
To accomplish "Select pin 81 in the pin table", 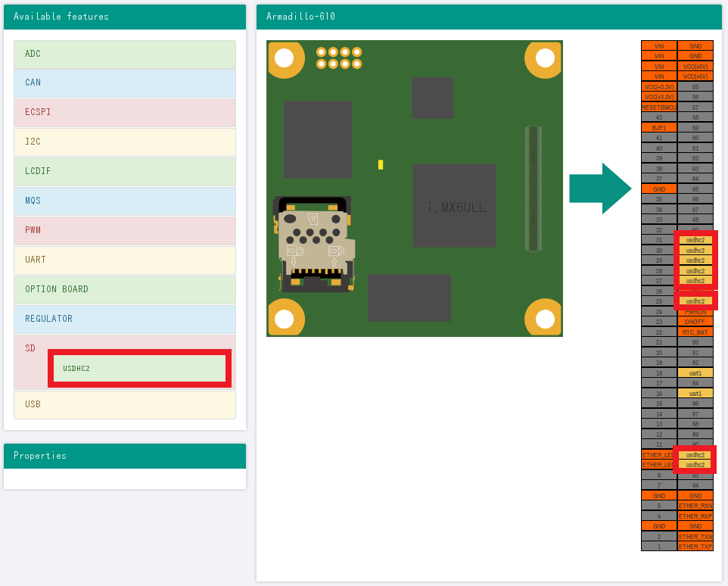I will 695,353.
